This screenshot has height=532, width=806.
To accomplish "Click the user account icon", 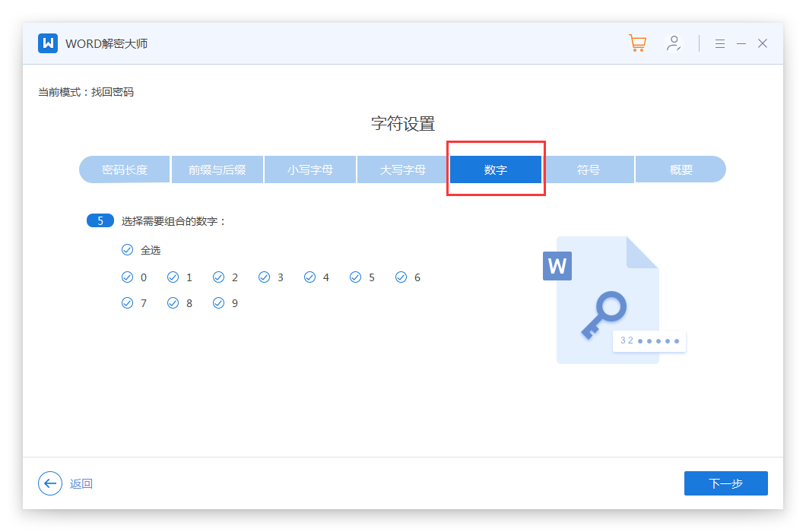I will click(673, 43).
